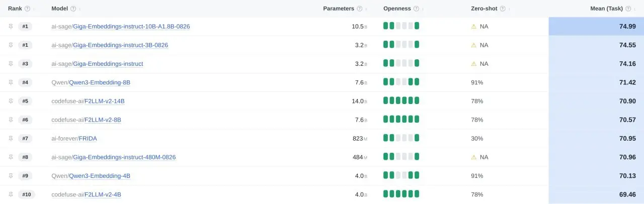Pin the Giga-Embeddings-instruct-10B-A1.8B-0826 row
Viewport: 644px width, 204px height.
(x=11, y=26)
